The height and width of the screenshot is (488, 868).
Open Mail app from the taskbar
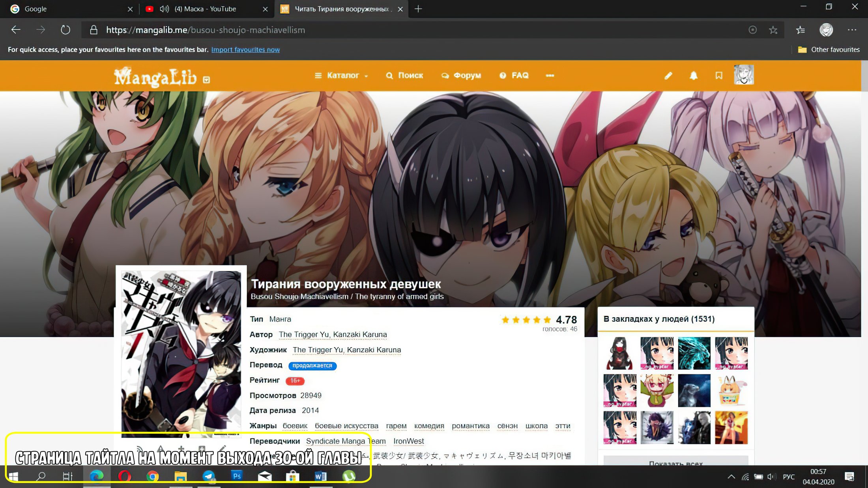pyautogui.click(x=265, y=477)
